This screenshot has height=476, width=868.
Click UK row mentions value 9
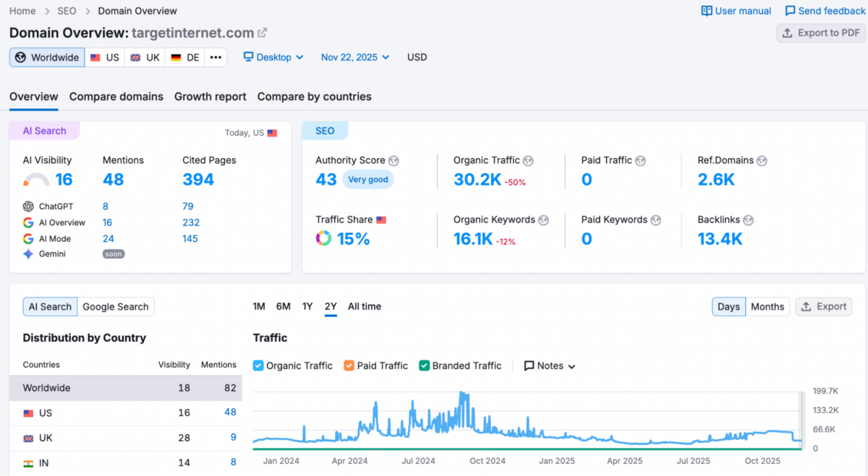tap(234, 438)
